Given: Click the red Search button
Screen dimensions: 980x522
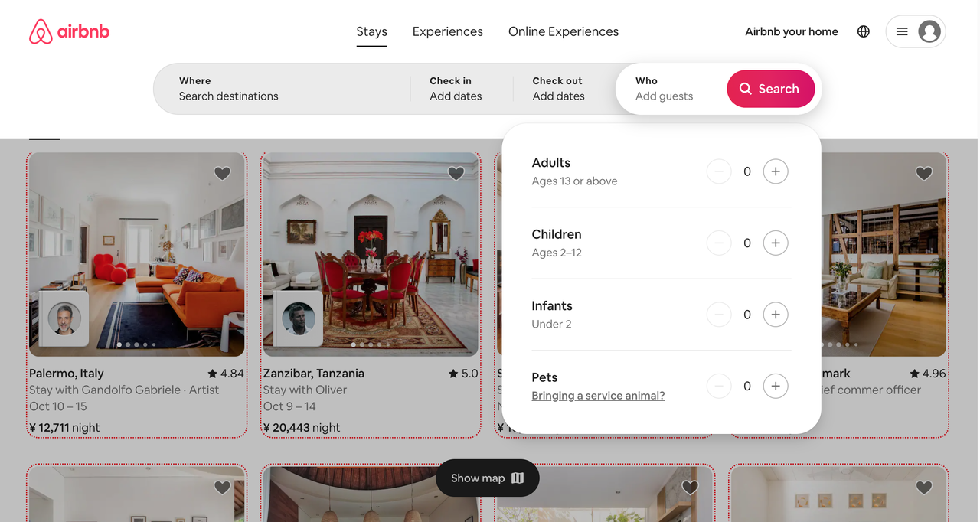Looking at the screenshot, I should click(770, 89).
